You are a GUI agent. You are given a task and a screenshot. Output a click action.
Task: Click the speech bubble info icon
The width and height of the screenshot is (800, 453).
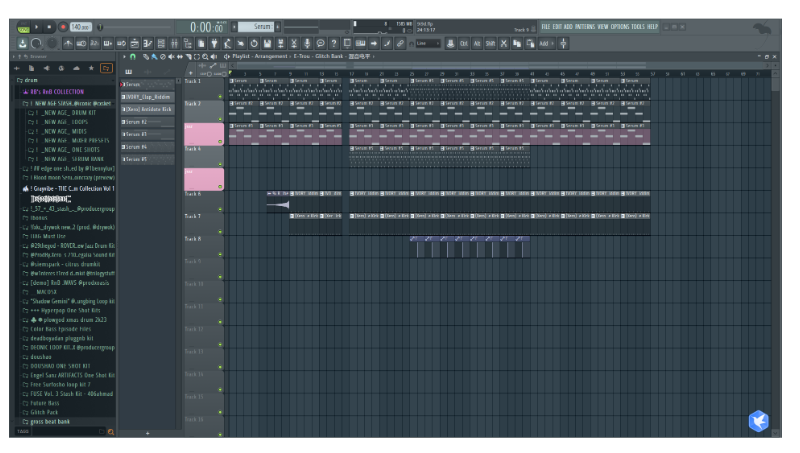(320, 44)
